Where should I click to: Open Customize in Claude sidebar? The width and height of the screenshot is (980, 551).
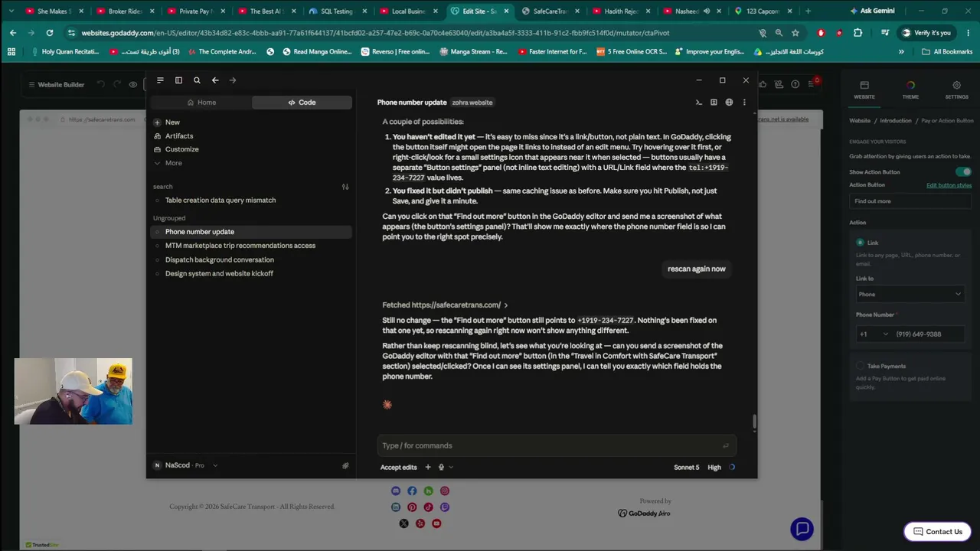(x=182, y=149)
